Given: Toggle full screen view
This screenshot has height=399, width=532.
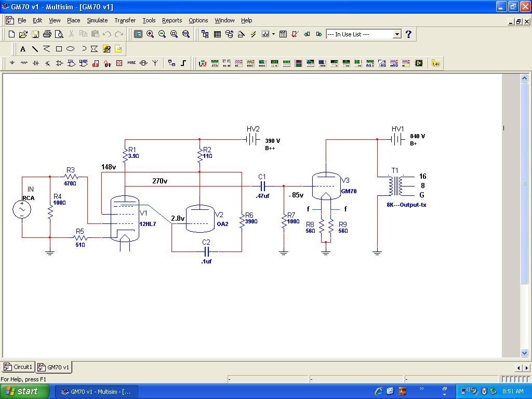Looking at the screenshot, I should point(138,34).
